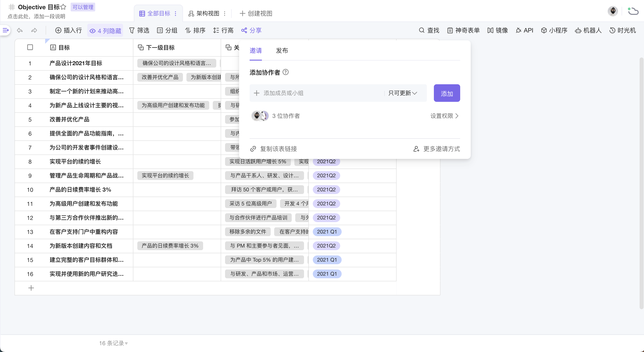Open the 只可更新 permission dropdown
Viewport: 644px width, 352px height.
pyautogui.click(x=402, y=93)
